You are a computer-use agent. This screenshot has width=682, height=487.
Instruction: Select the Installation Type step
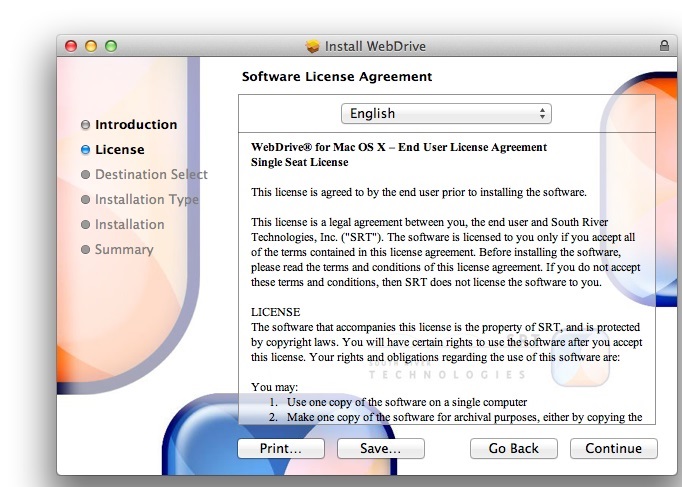click(x=147, y=200)
